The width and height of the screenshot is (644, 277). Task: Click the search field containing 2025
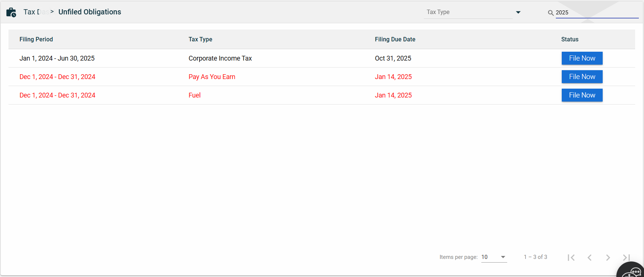[x=596, y=13]
